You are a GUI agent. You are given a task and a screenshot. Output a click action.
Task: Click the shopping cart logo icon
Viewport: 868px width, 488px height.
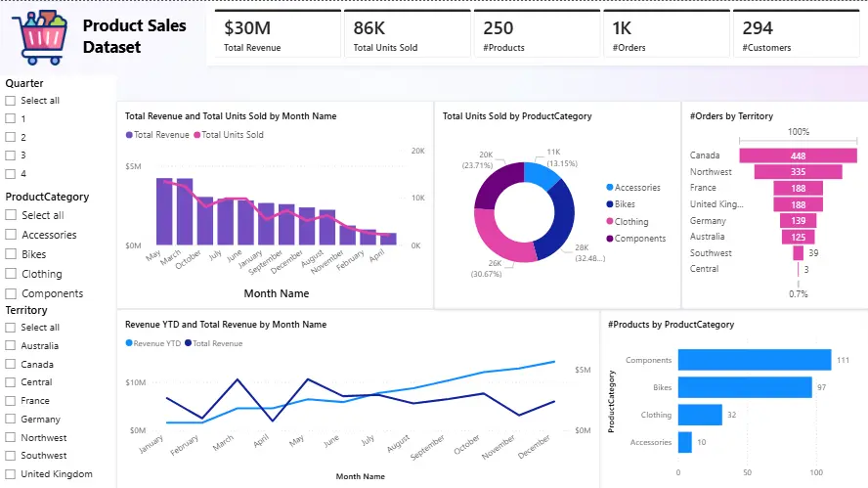click(x=40, y=37)
